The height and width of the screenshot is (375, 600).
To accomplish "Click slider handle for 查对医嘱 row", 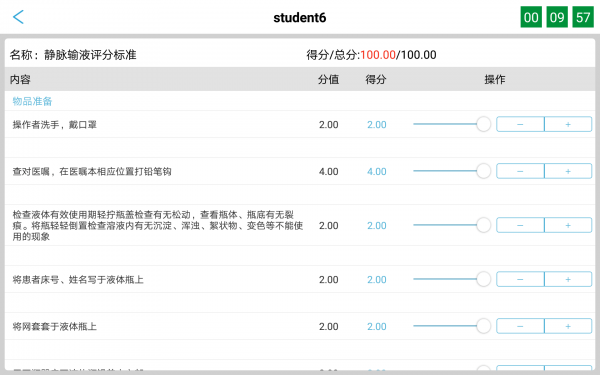I will pyautogui.click(x=484, y=171).
